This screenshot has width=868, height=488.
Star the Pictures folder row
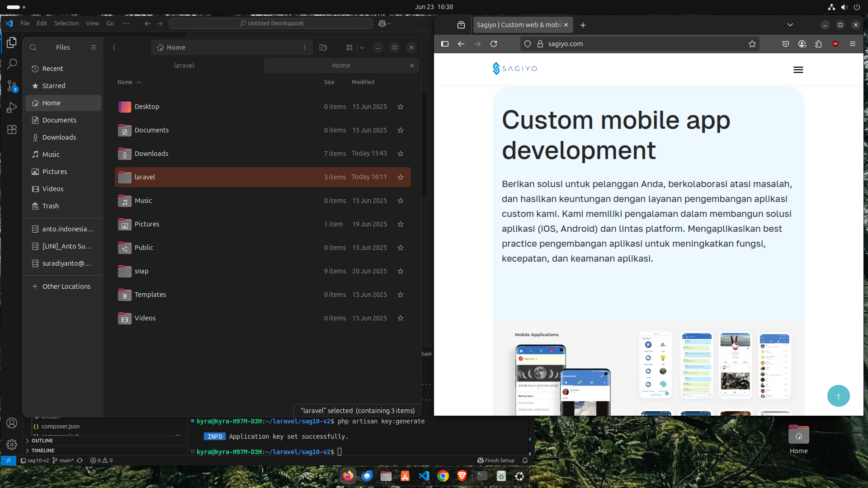(401, 224)
